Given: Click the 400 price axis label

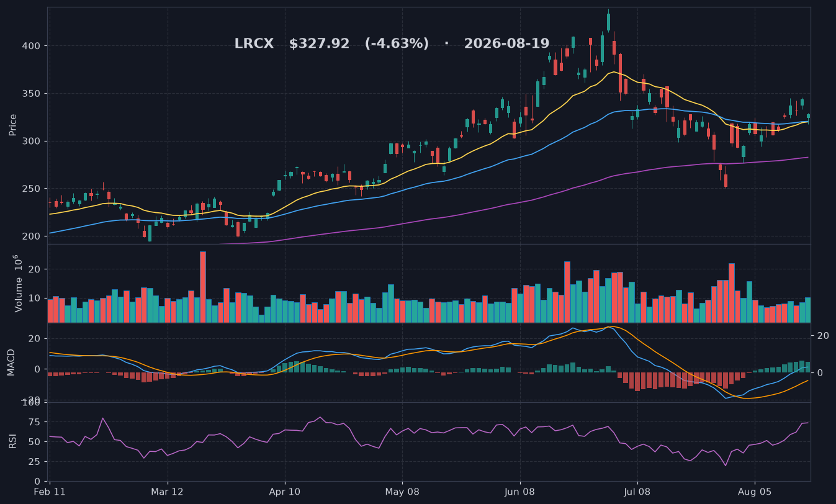Looking at the screenshot, I should point(32,46).
